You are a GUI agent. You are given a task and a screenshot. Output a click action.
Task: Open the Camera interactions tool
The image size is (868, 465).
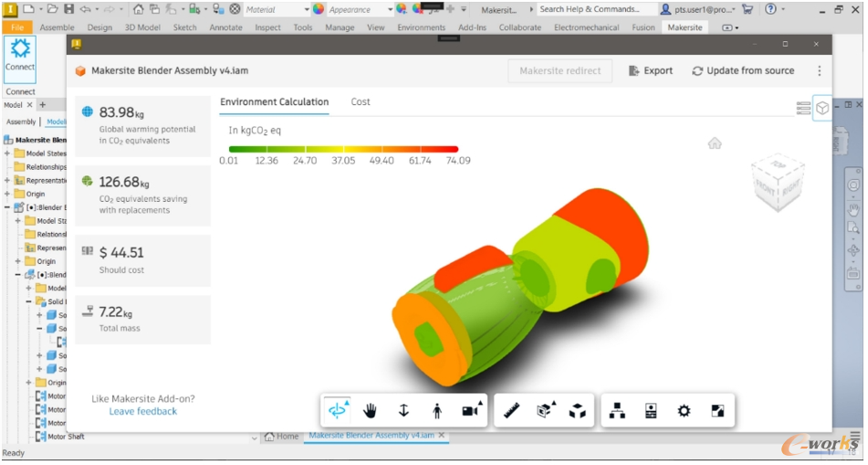click(x=471, y=411)
